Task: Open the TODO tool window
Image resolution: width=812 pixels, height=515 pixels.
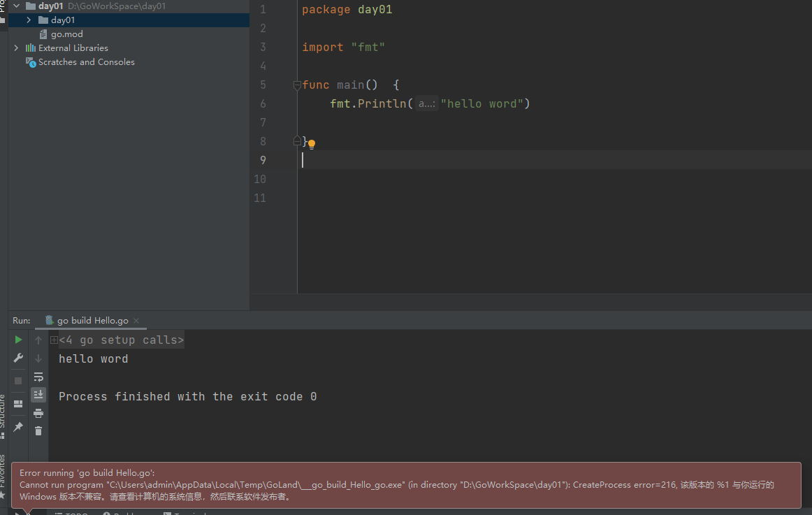Action: tap(70, 513)
